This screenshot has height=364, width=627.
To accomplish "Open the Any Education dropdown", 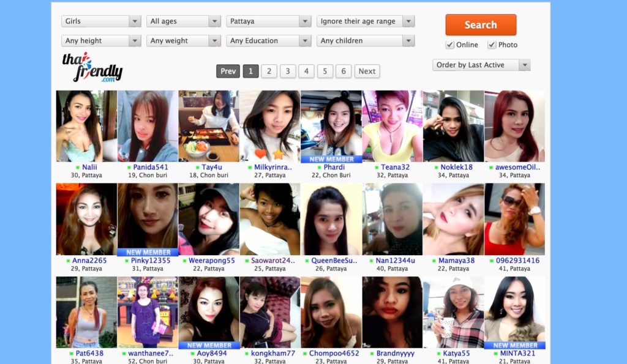I will tap(269, 41).
